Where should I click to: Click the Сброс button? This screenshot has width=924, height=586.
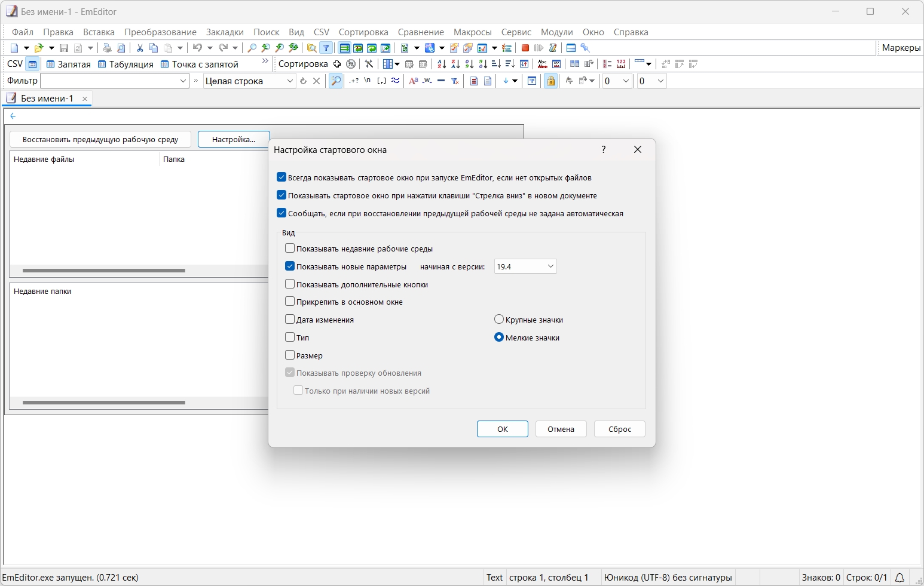click(x=620, y=429)
